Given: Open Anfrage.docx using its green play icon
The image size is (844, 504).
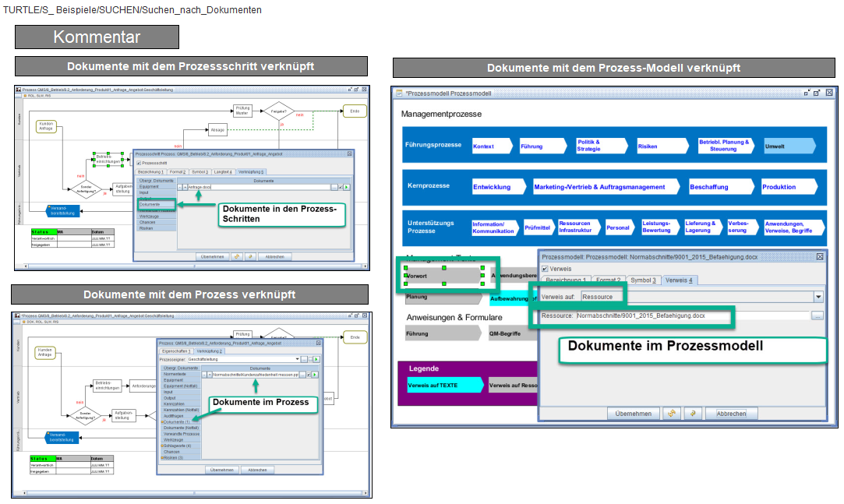Looking at the screenshot, I should [347, 187].
